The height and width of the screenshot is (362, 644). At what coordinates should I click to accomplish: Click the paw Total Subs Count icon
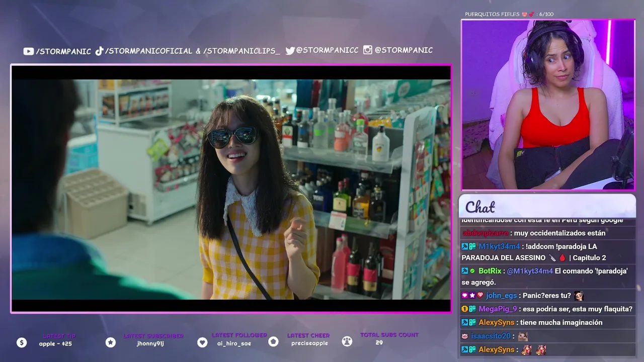pyautogui.click(x=347, y=341)
